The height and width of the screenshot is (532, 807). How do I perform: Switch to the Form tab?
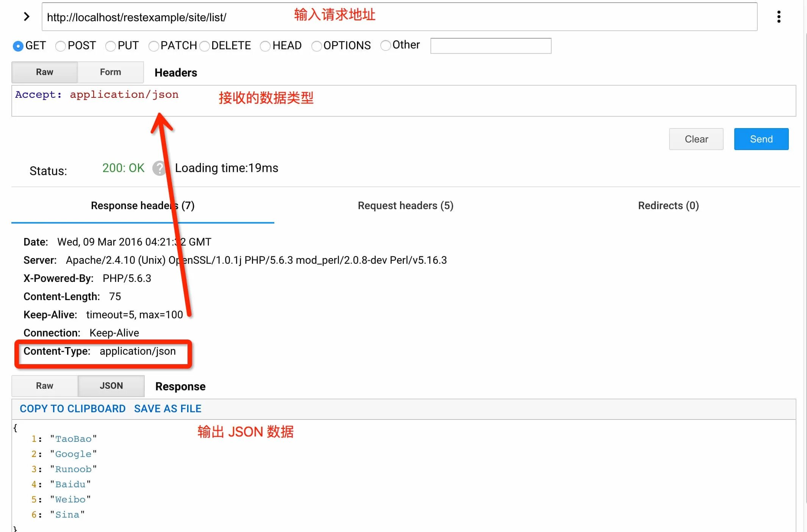[x=110, y=72]
